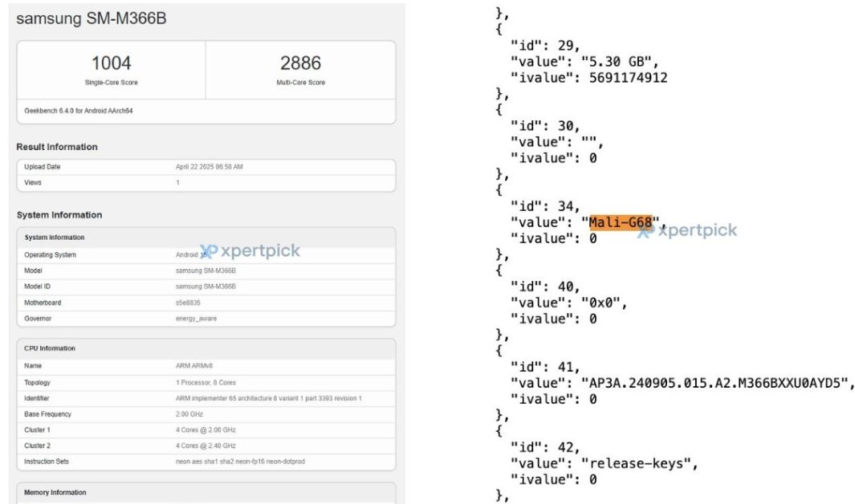The width and height of the screenshot is (855, 504).
Task: Click the Views row in Result Information
Action: pyautogui.click(x=206, y=182)
